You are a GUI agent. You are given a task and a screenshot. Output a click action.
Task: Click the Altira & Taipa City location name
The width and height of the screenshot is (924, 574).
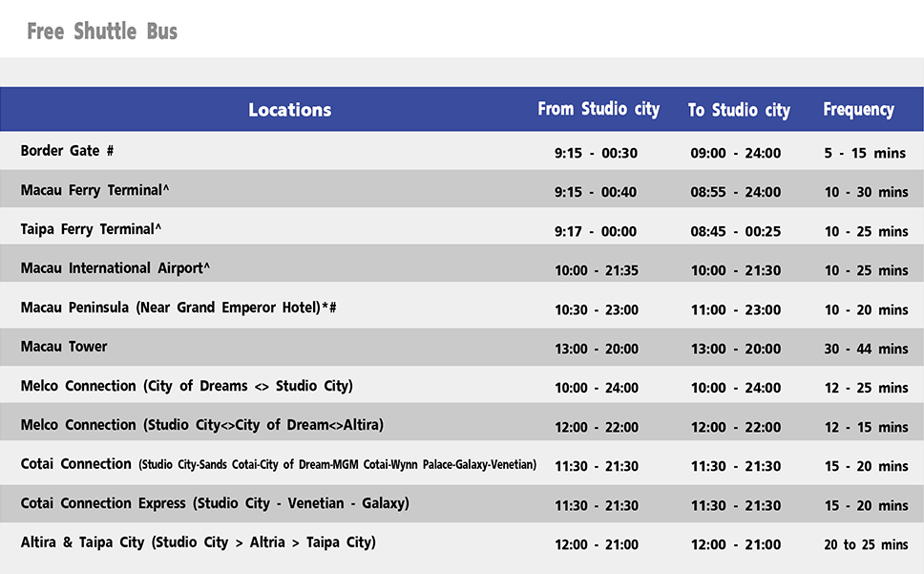[198, 542]
